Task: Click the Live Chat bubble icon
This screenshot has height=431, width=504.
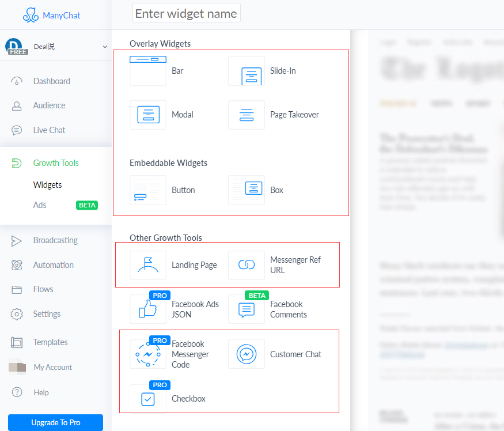Action: [x=17, y=130]
